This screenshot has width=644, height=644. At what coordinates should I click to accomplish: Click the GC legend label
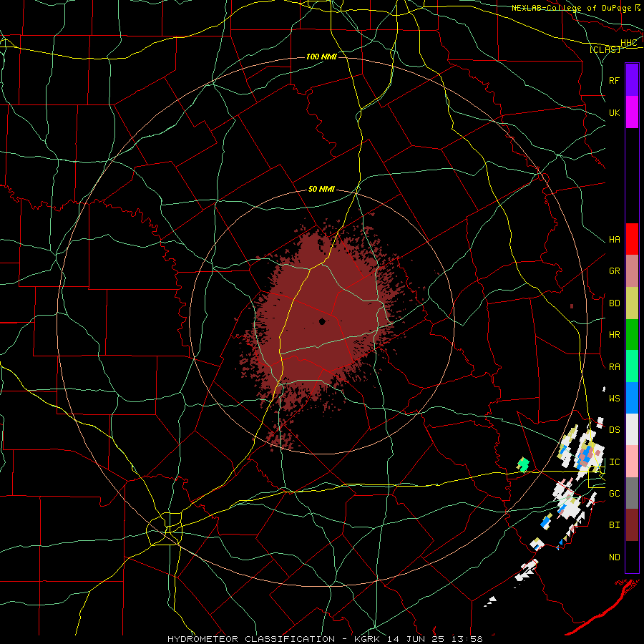click(614, 494)
